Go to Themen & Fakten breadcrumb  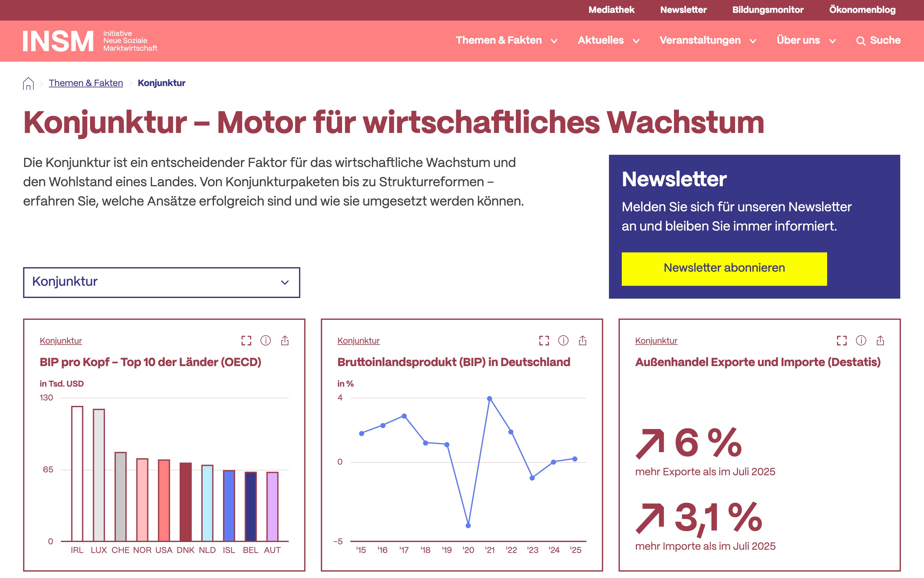pos(86,83)
